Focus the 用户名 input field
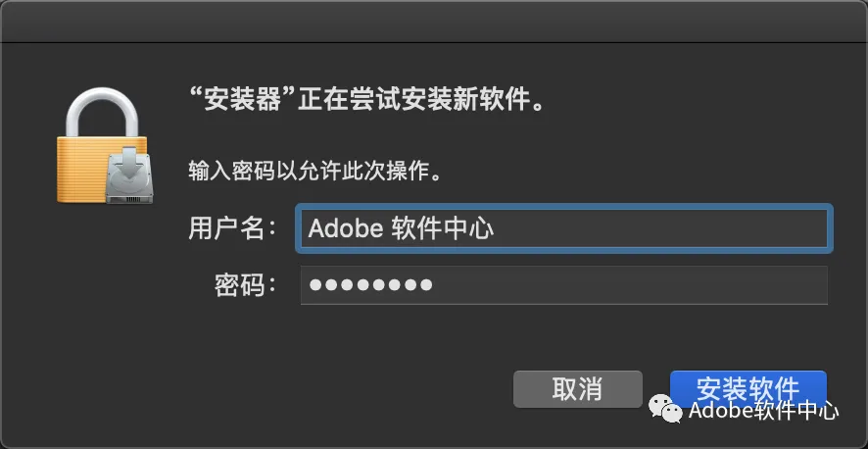The width and height of the screenshot is (868, 449). (565, 228)
